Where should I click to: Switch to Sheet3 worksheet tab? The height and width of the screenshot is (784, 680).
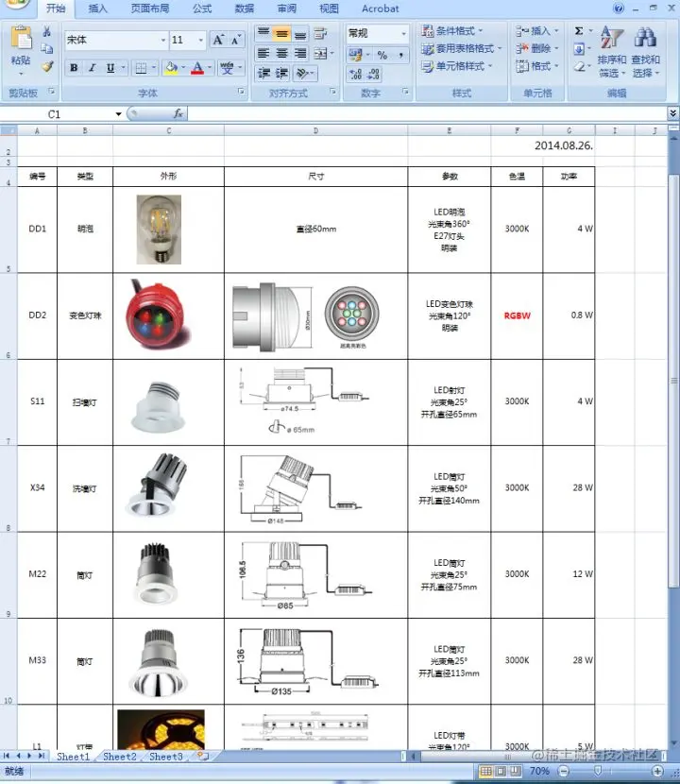coord(166,757)
